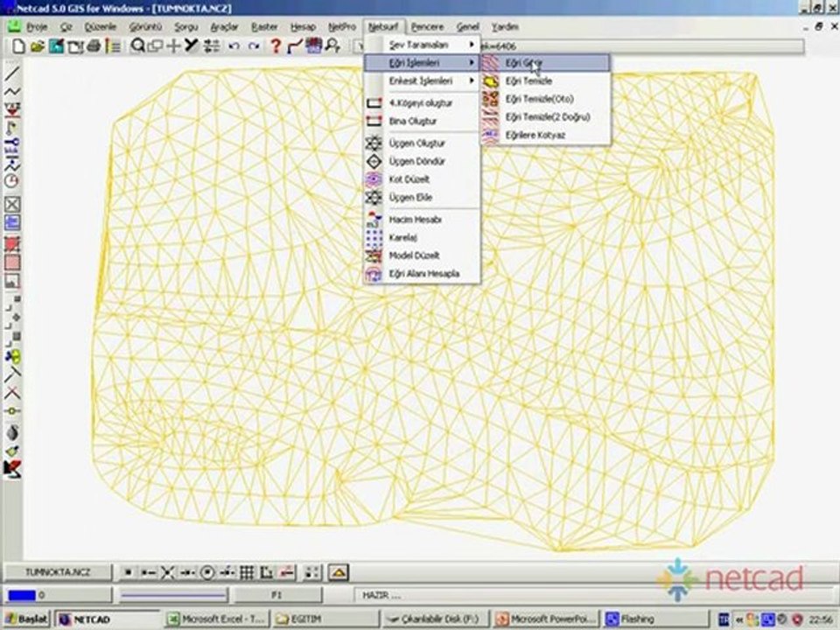Viewport: 840px width, 630px height.
Task: Click the undo arrow icon
Action: tap(234, 46)
